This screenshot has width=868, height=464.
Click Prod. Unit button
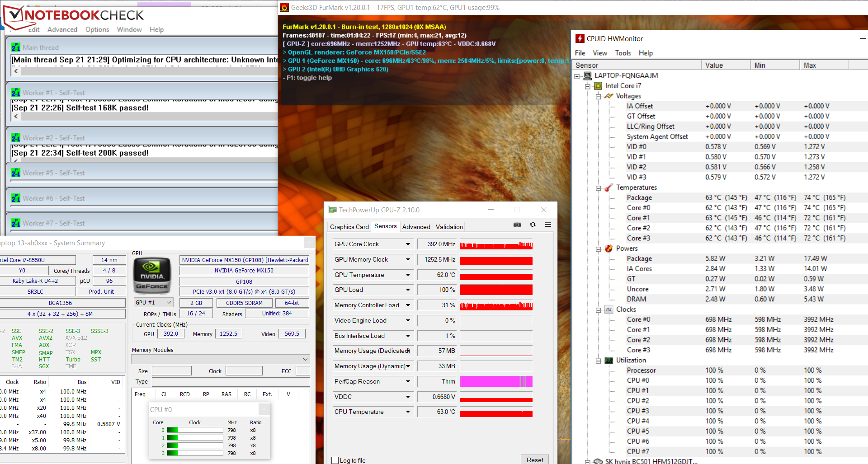point(101,291)
